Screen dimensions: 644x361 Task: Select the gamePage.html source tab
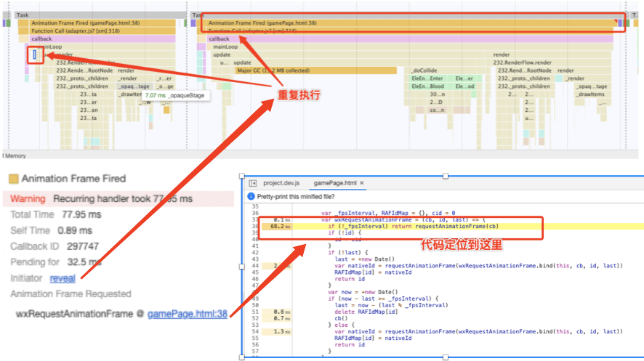click(335, 183)
